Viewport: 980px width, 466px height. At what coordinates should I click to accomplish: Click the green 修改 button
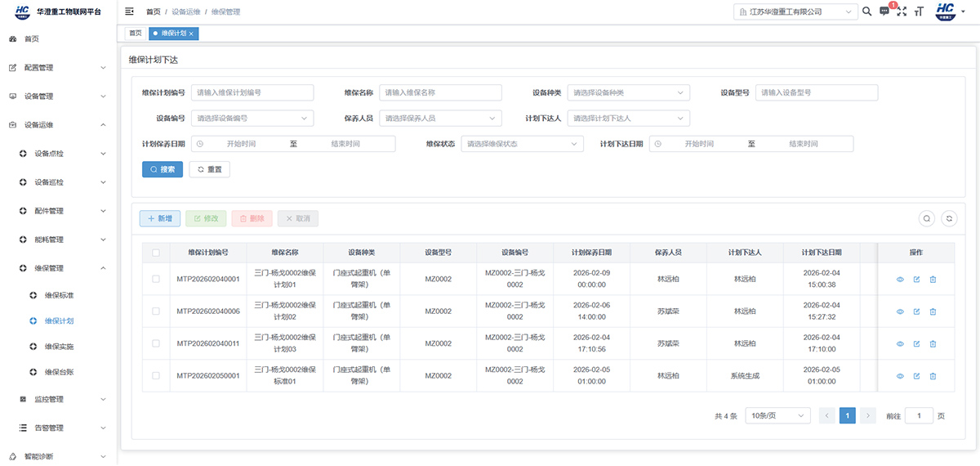pos(206,218)
